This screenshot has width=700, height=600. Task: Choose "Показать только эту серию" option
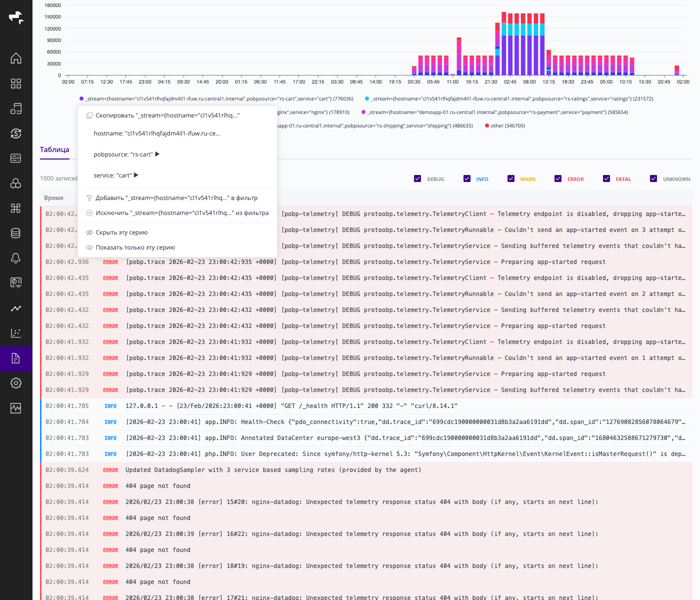tap(135, 247)
